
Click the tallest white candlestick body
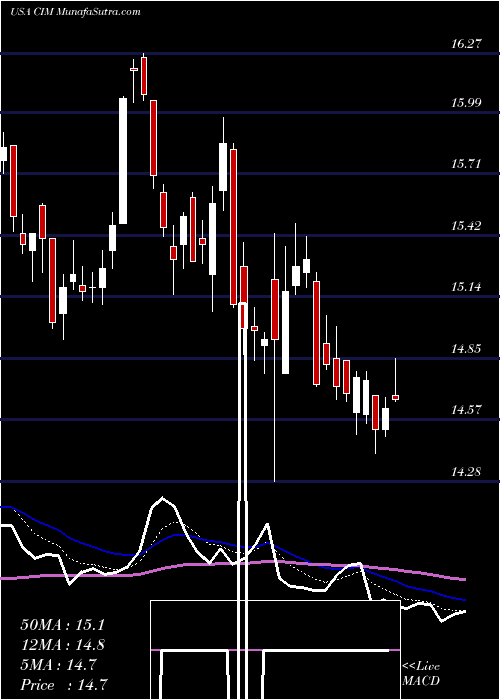pos(123,161)
